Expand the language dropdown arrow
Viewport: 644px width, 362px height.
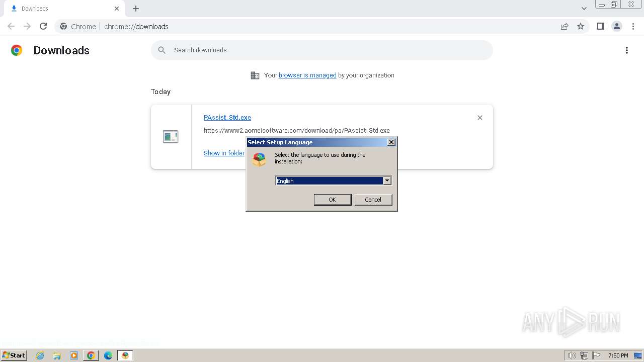pyautogui.click(x=387, y=180)
